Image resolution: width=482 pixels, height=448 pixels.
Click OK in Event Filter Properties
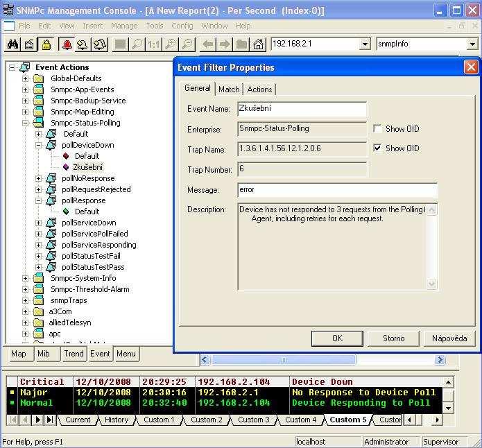coord(337,338)
